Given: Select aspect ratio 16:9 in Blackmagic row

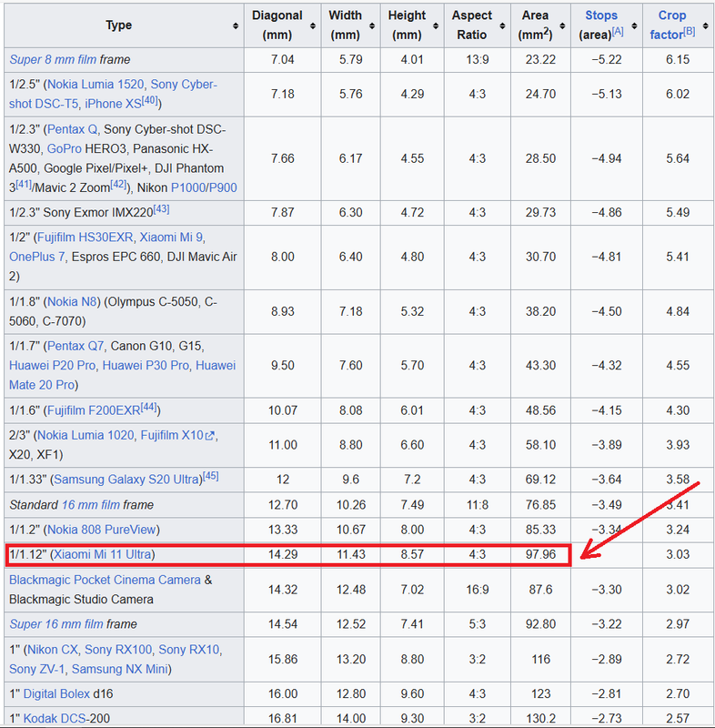Looking at the screenshot, I should [478, 590].
